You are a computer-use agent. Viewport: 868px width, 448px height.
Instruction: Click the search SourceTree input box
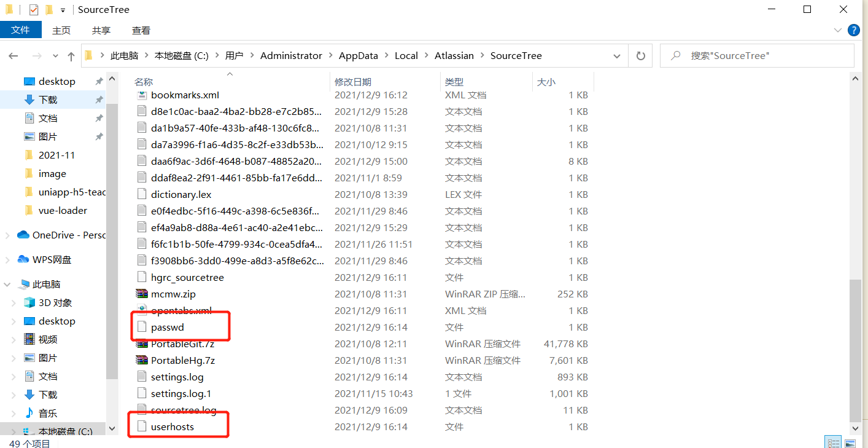[x=757, y=56]
